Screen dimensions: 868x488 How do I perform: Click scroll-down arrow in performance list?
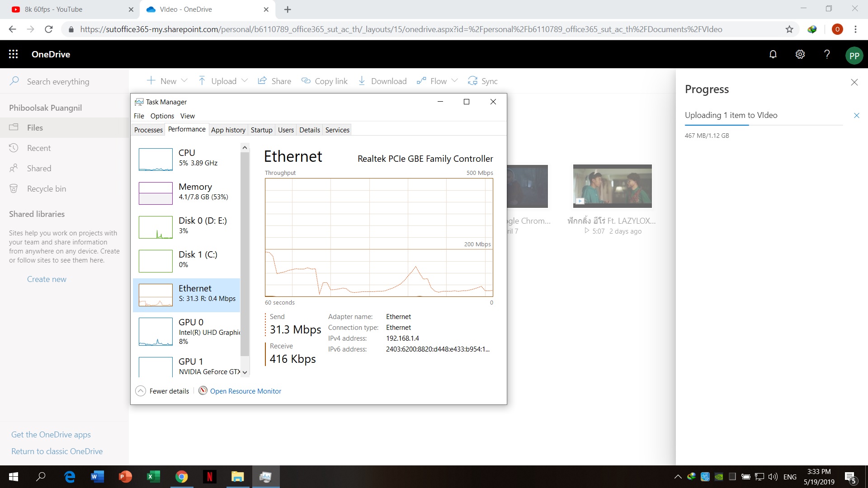point(245,372)
